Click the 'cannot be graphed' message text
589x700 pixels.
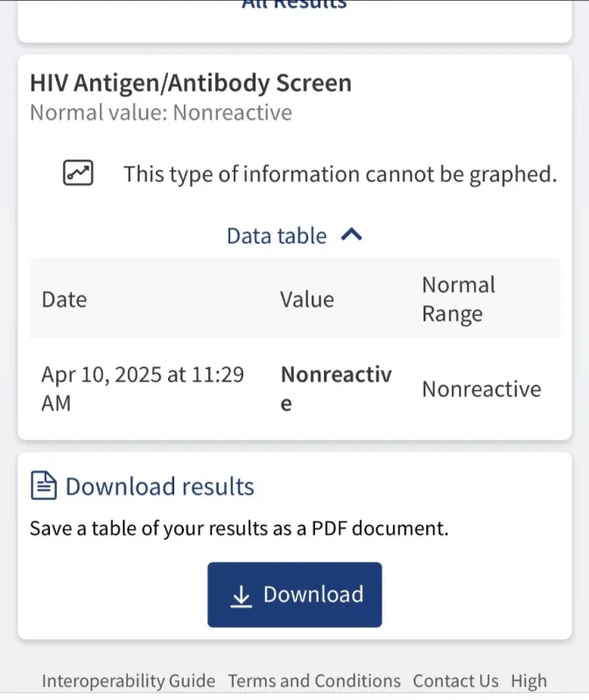pos(340,174)
